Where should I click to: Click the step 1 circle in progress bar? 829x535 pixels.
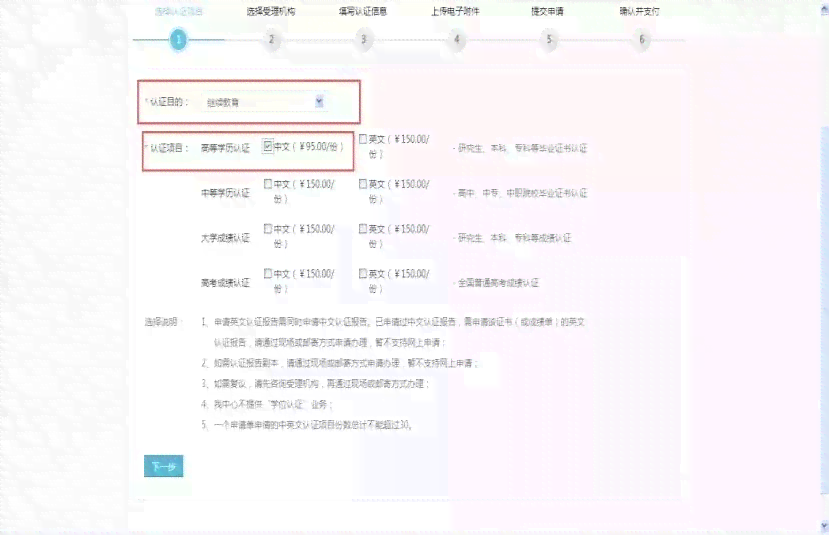coord(178,40)
